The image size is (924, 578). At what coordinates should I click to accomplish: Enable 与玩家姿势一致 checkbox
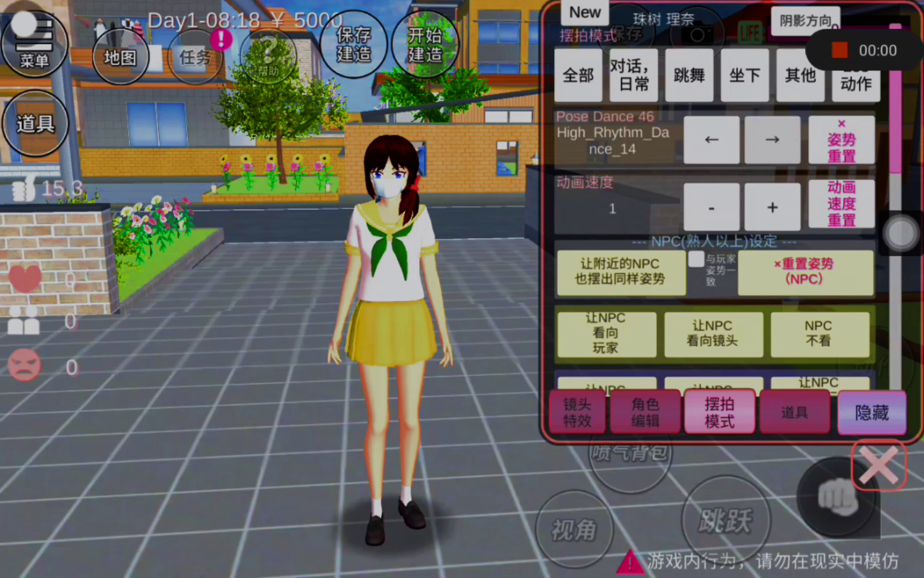[696, 260]
